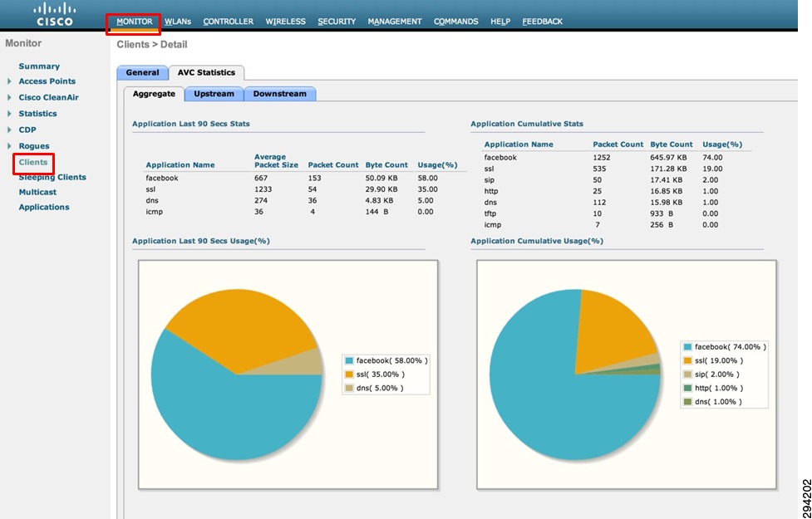
Task: Open the Applications sidebar link
Action: [x=44, y=207]
